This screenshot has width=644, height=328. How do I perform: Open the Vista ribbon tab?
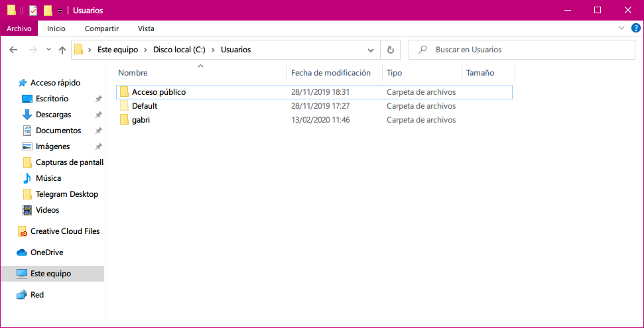point(146,28)
